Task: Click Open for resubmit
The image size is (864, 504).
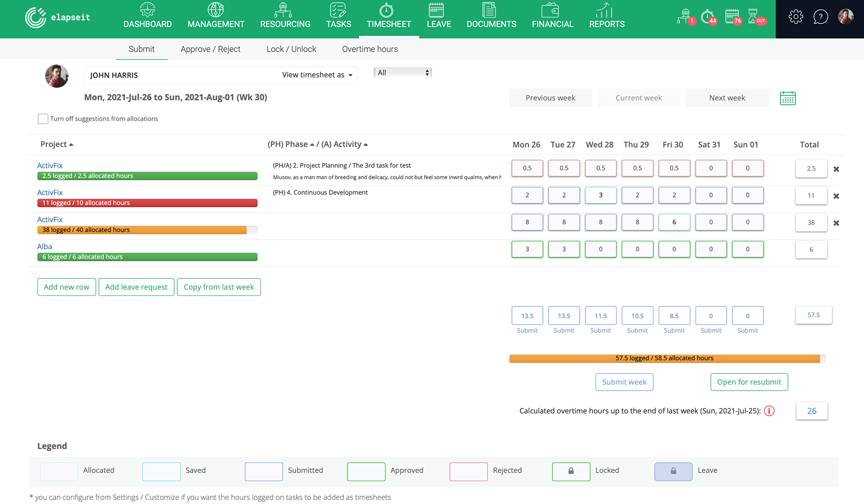Action: click(x=749, y=382)
